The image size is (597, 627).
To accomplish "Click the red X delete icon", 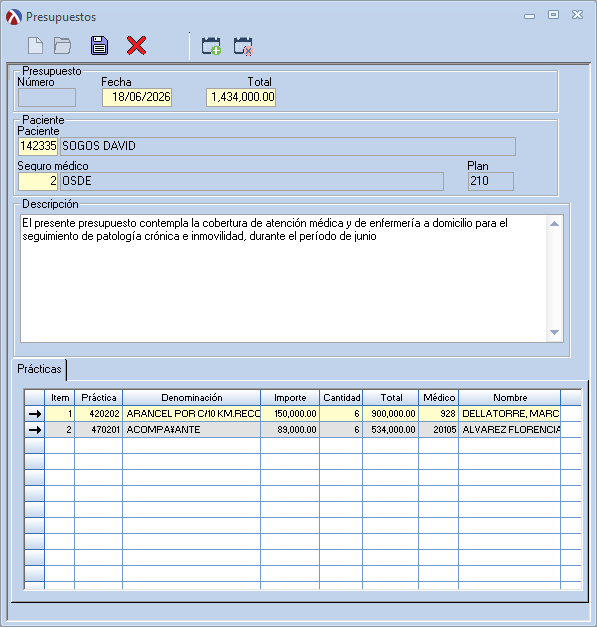I will click(x=136, y=45).
